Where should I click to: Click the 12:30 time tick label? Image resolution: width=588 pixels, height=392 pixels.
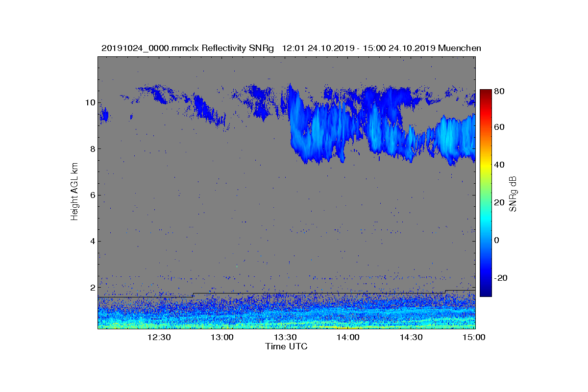[x=159, y=337]
